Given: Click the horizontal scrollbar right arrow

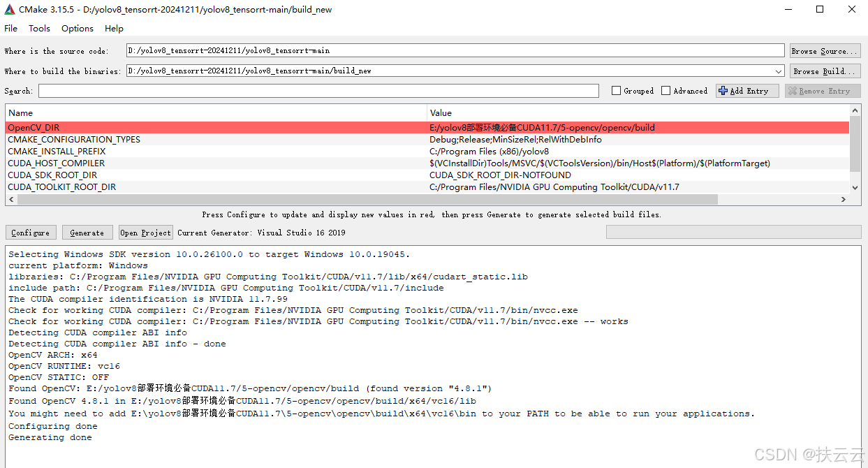Looking at the screenshot, I should 844,200.
